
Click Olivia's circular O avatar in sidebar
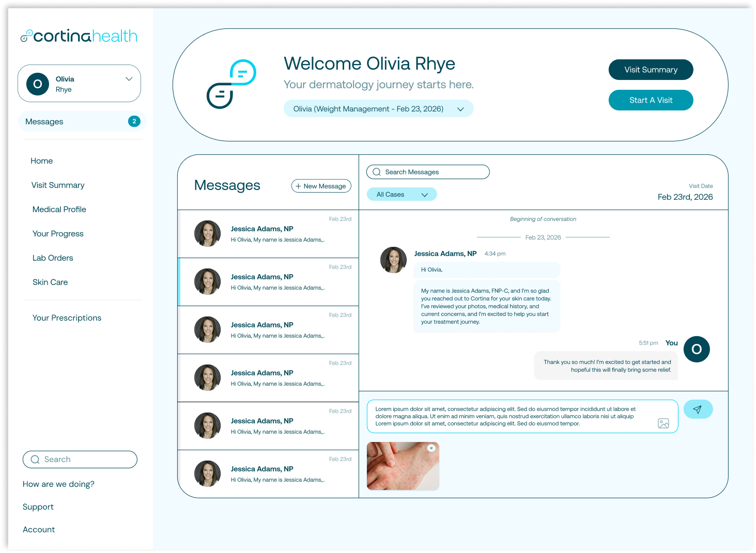37,84
